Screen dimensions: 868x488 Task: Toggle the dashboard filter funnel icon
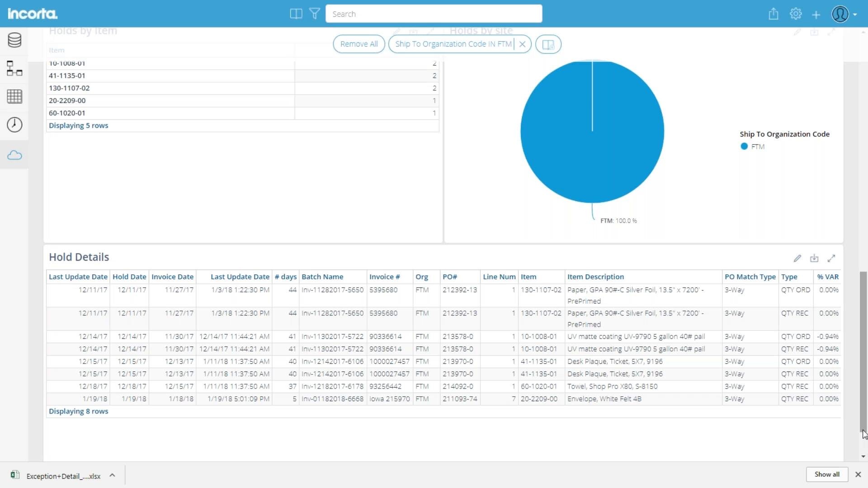pos(315,14)
